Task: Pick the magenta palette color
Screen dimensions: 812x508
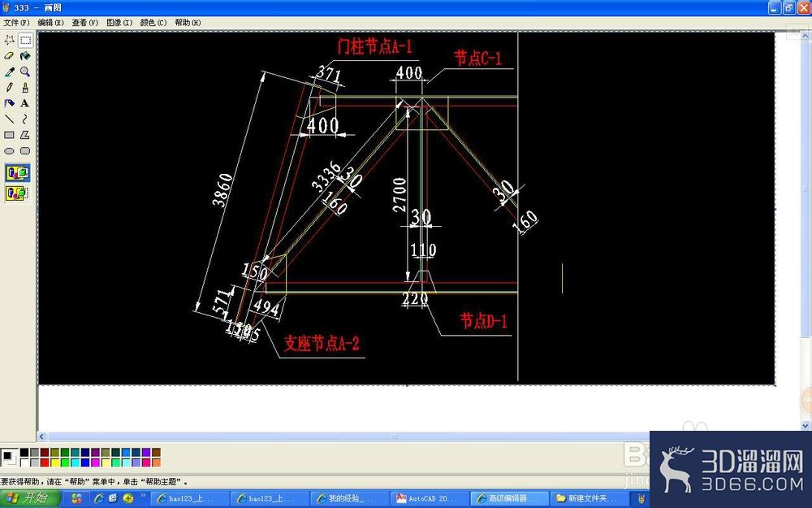Action: (x=95, y=462)
